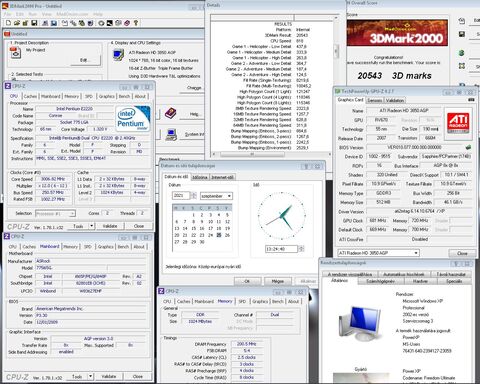480x384 pixels.
Task: Open the Validation tab in GPU-Z
Action: 395,100
